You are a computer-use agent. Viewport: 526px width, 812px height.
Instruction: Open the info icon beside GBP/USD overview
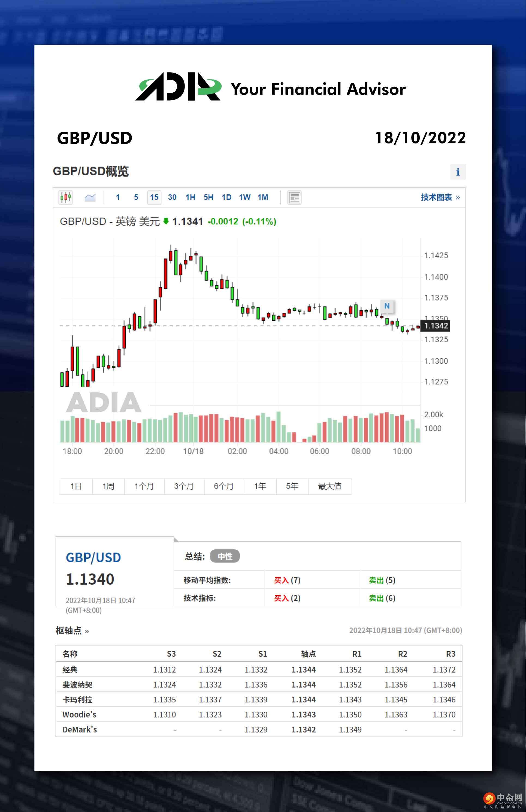pos(458,172)
